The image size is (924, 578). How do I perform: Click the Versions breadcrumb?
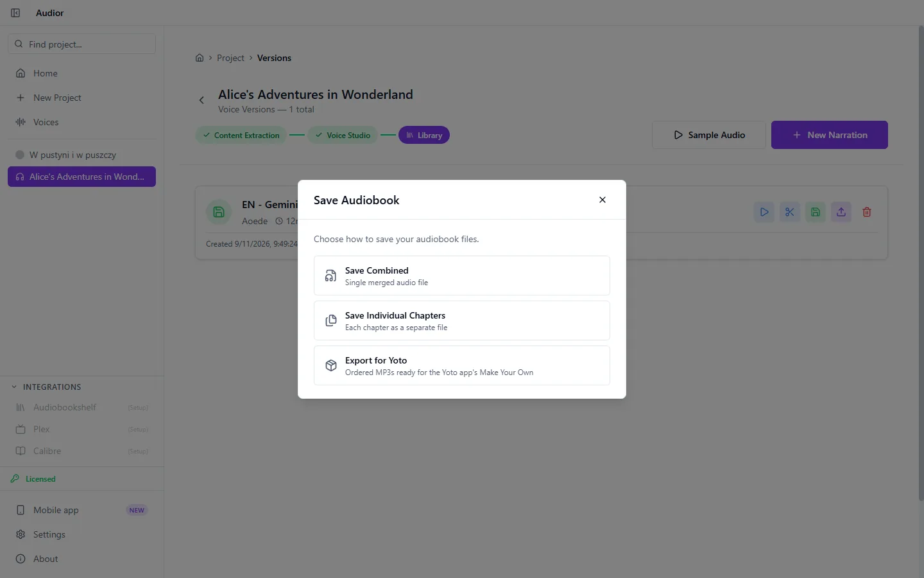(x=274, y=58)
